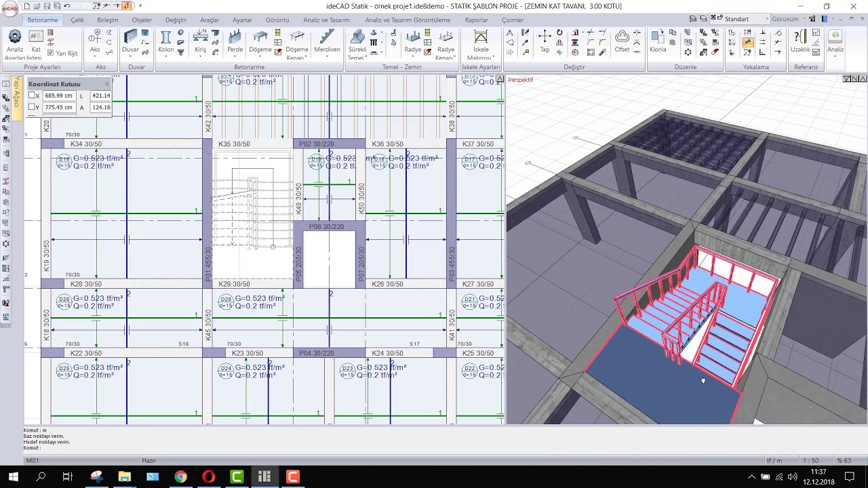
Task: Click the % 63 zoom value in status bar
Action: [x=844, y=461]
